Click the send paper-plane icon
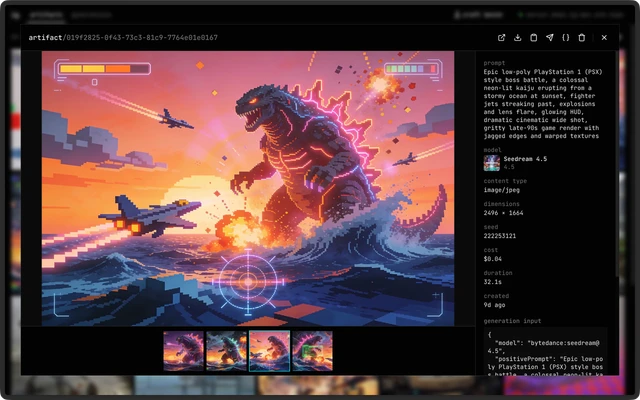 pos(550,38)
